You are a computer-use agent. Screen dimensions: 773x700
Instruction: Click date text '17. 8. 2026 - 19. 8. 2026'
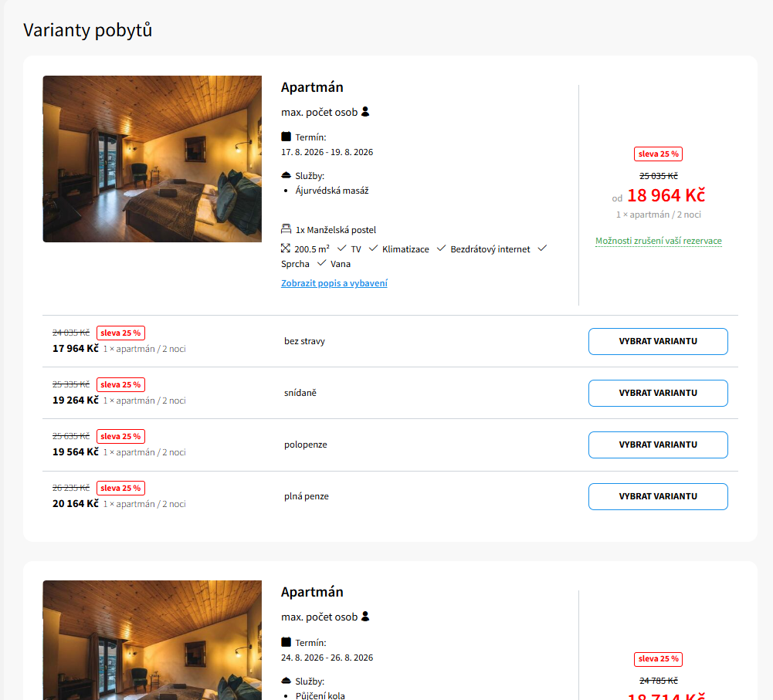click(x=327, y=152)
